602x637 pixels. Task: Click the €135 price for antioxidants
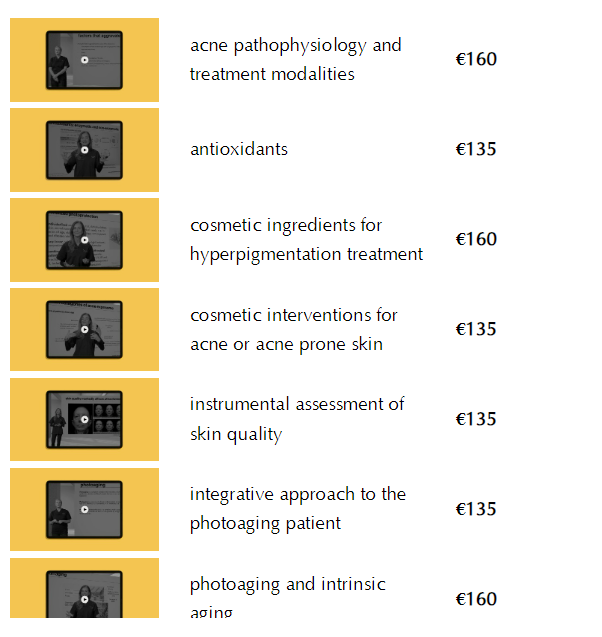[476, 150]
